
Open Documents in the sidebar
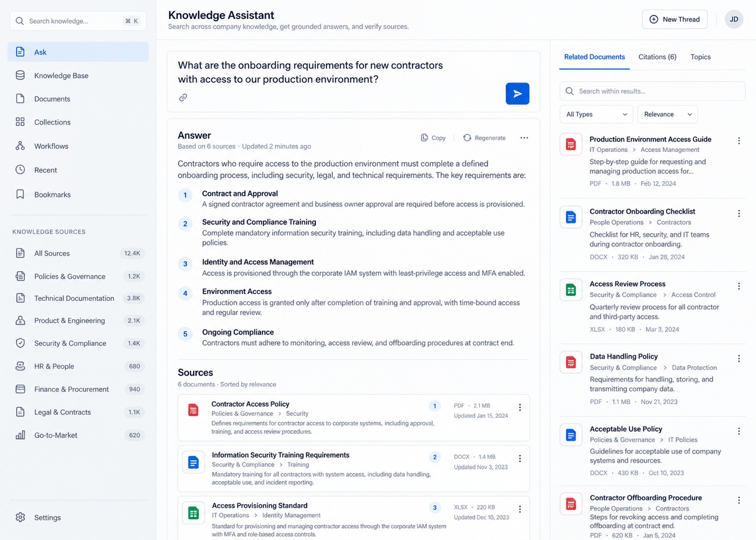[78, 99]
